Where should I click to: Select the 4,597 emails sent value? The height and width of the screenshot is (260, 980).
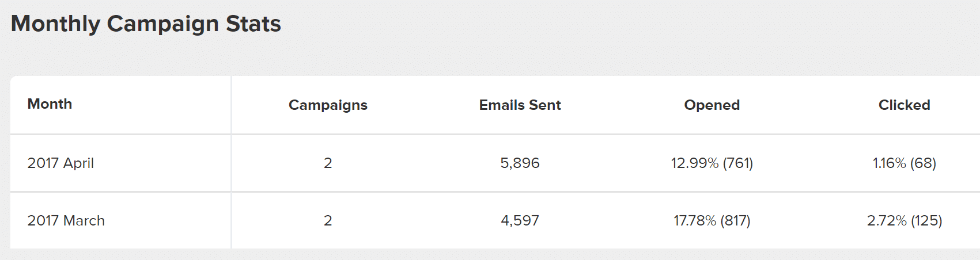(x=520, y=221)
